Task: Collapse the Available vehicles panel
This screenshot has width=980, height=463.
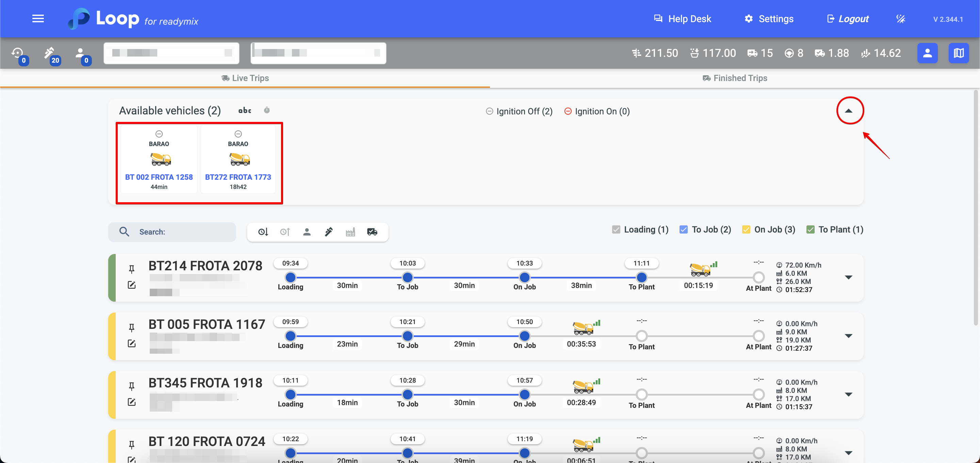Action: point(848,111)
